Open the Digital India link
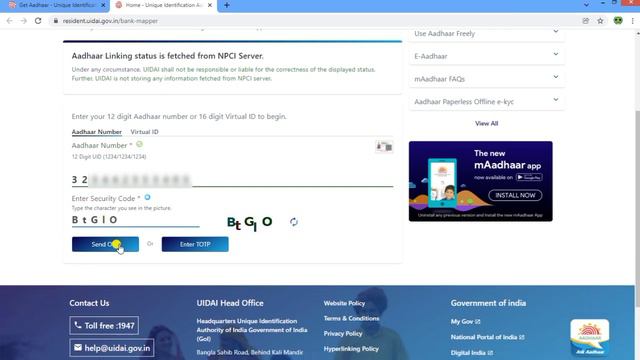 (471, 353)
